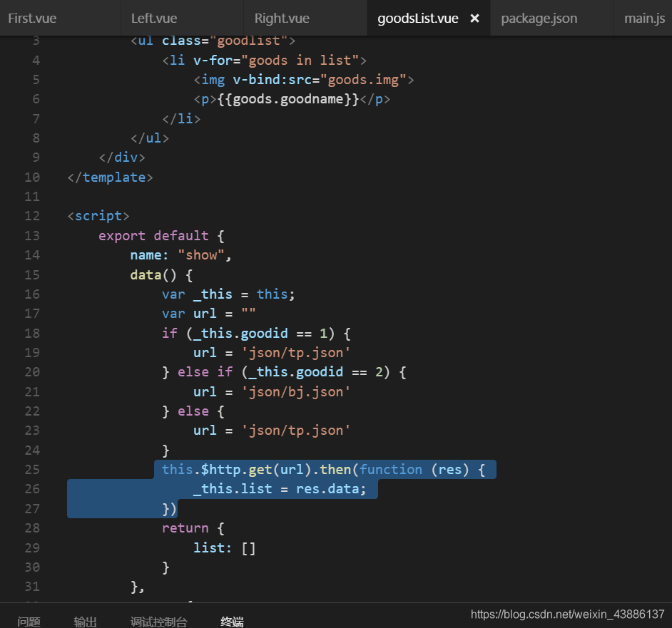Open the 问题 (Problems) panel tab
This screenshot has width=672, height=628.
29,622
